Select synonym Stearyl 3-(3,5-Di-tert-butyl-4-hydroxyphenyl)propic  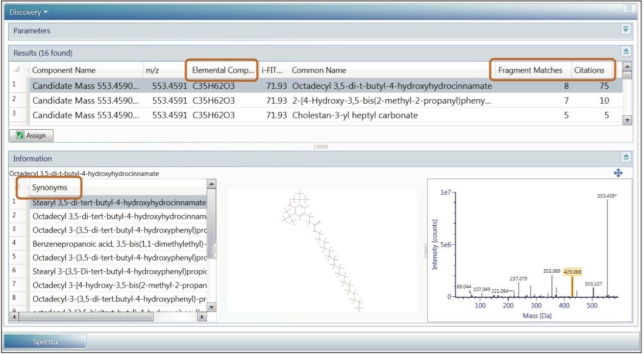119,271
